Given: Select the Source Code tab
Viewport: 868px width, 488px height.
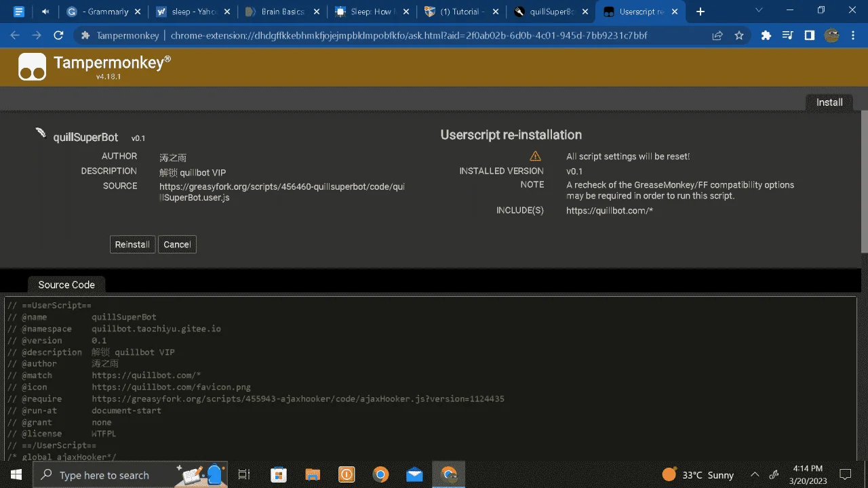Looking at the screenshot, I should [66, 285].
